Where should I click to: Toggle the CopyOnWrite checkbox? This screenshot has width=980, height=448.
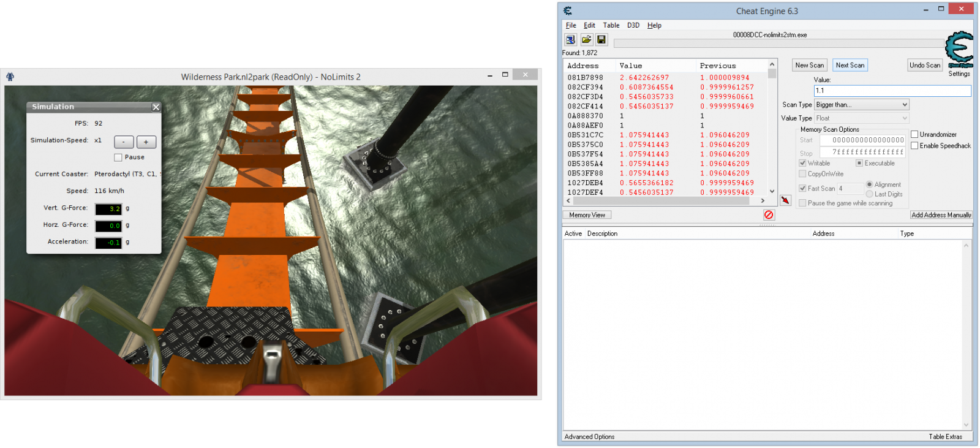(x=802, y=174)
